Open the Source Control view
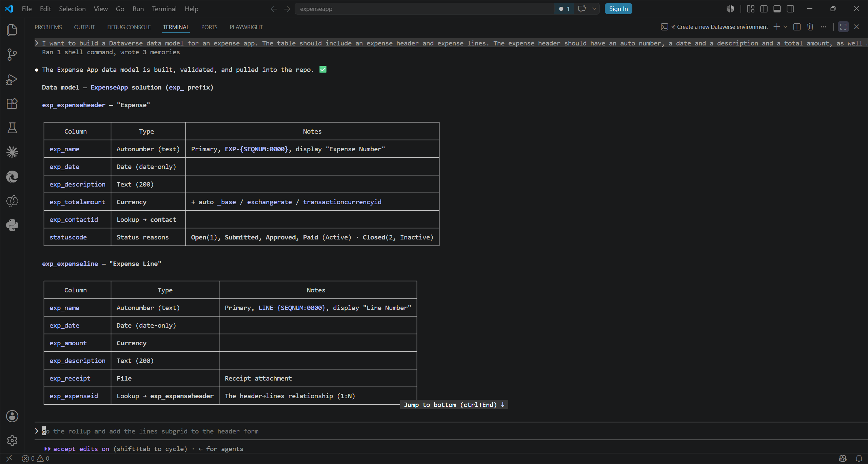The height and width of the screenshot is (464, 868). tap(12, 54)
